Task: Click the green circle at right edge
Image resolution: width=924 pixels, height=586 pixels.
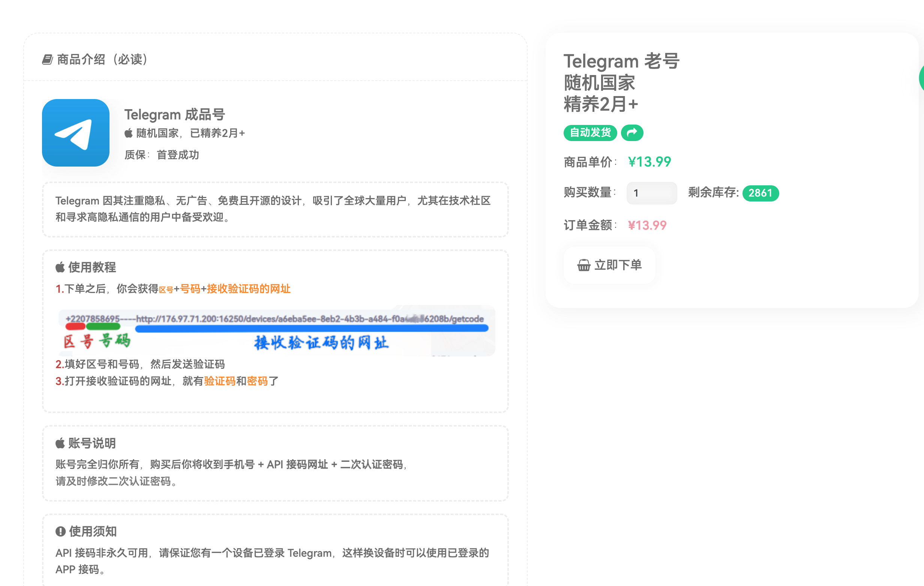Action: click(x=921, y=78)
